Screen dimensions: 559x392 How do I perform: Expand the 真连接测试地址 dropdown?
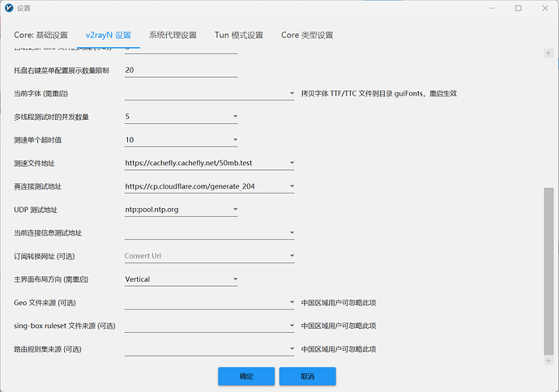pyautogui.click(x=292, y=186)
